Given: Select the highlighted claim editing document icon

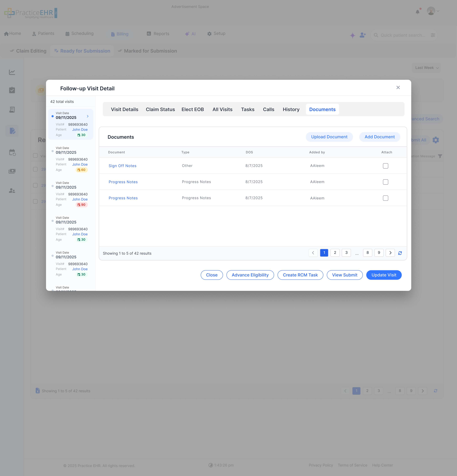Looking at the screenshot, I should click(12, 131).
